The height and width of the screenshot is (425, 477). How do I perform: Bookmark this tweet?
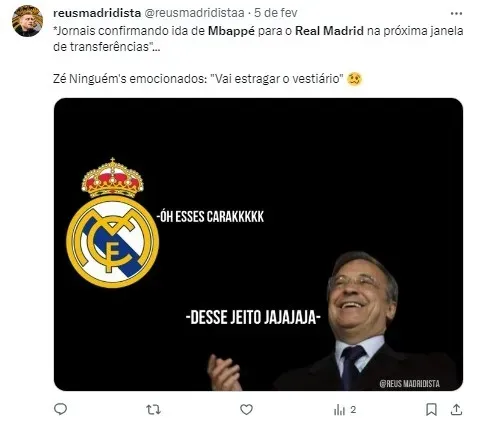(431, 409)
